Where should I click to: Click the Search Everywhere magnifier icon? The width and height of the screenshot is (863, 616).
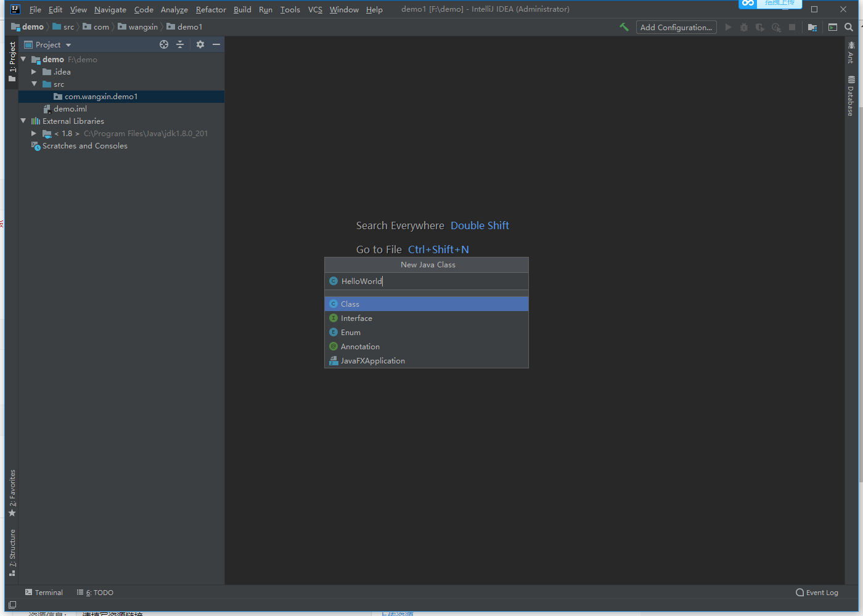pos(849,27)
